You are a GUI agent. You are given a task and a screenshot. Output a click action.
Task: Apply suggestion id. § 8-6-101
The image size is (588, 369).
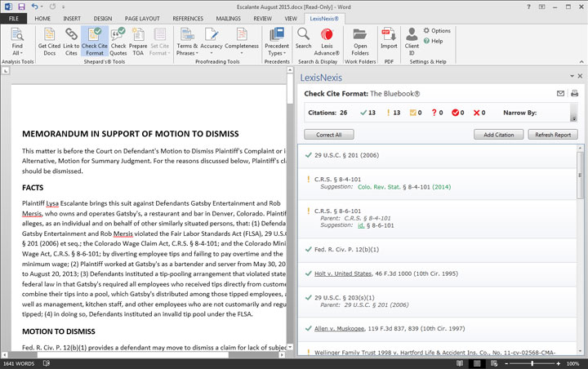376,225
